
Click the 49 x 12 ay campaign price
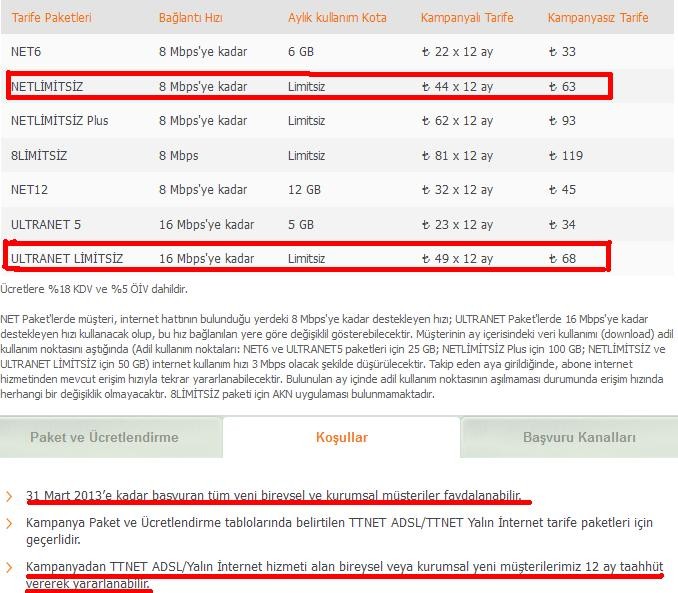pyautogui.click(x=458, y=258)
